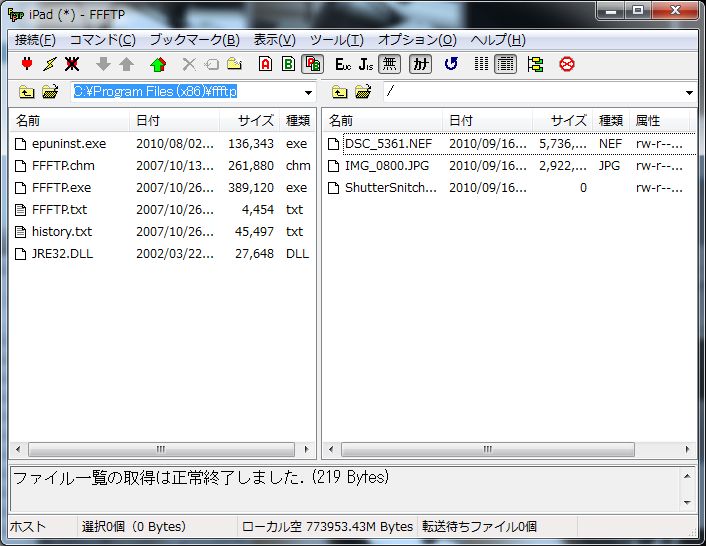The height and width of the screenshot is (546, 706).
Task: Click the gray Upload arrow icon
Action: [x=127, y=64]
